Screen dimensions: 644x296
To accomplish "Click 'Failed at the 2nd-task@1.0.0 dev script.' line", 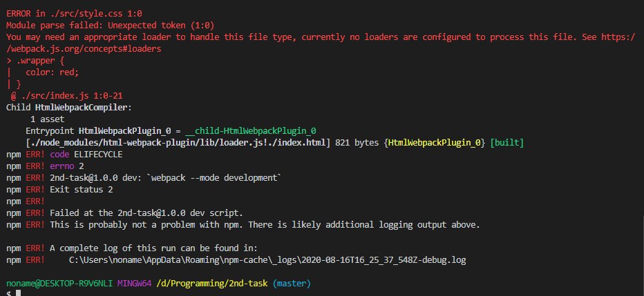I will 125,213.
